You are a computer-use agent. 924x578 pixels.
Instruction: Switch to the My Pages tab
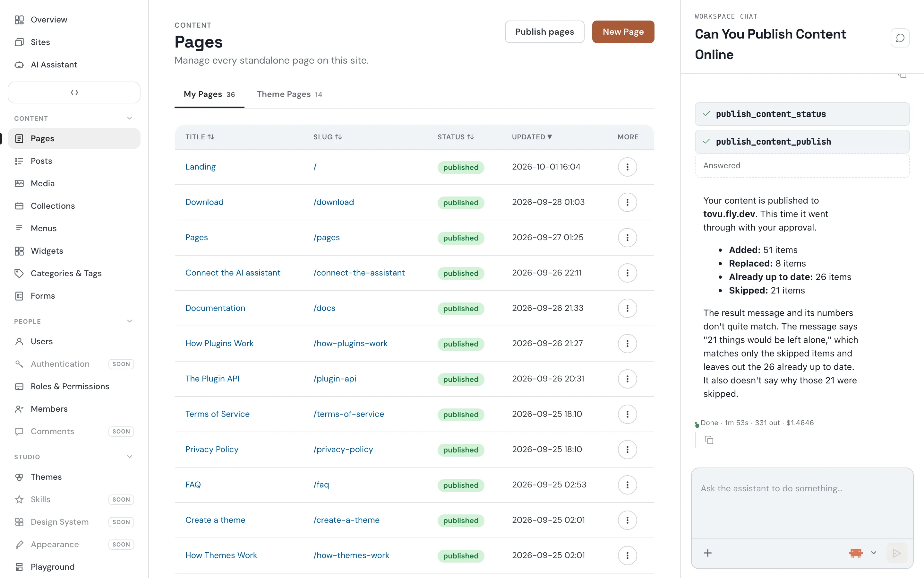coord(209,94)
